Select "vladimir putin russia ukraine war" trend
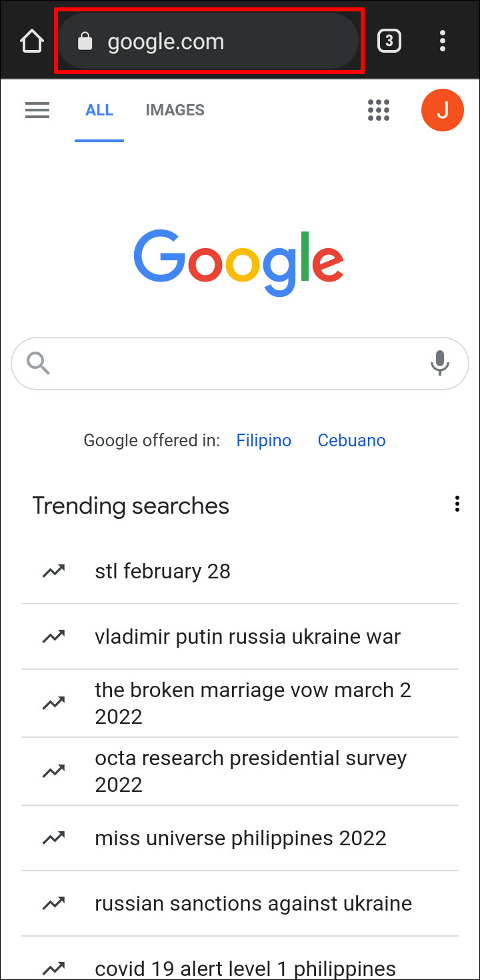480x980 pixels. point(247,637)
